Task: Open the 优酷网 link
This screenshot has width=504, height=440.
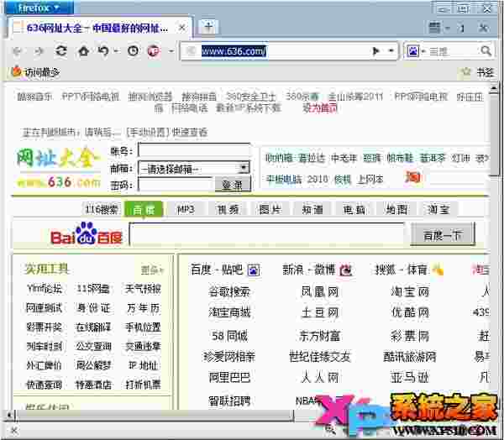Action: coord(410,312)
